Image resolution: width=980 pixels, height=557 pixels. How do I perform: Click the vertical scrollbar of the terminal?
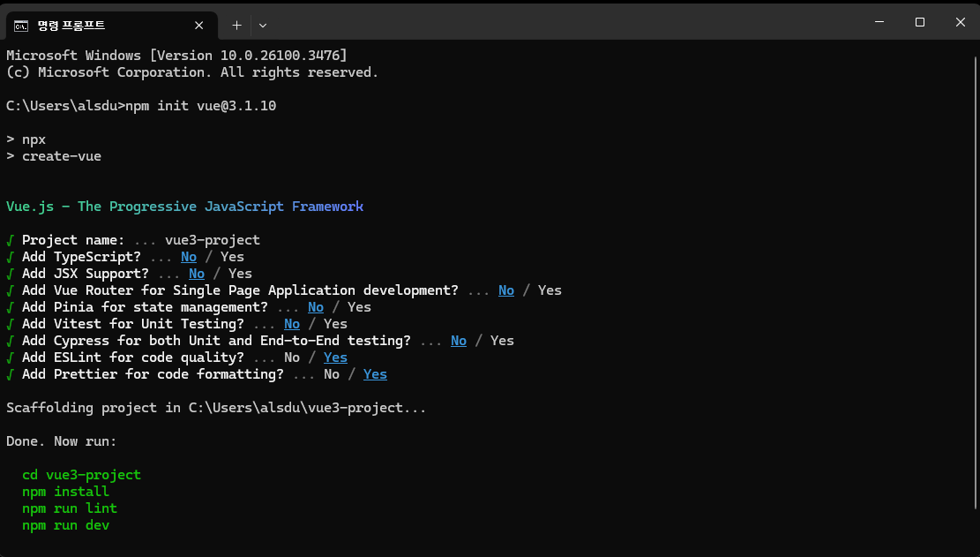(x=975, y=282)
